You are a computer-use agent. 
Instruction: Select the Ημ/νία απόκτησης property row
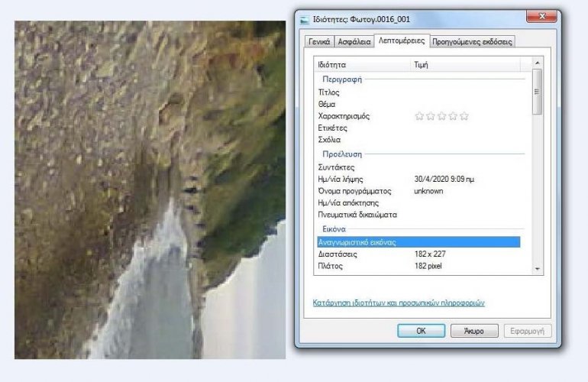tap(418, 203)
